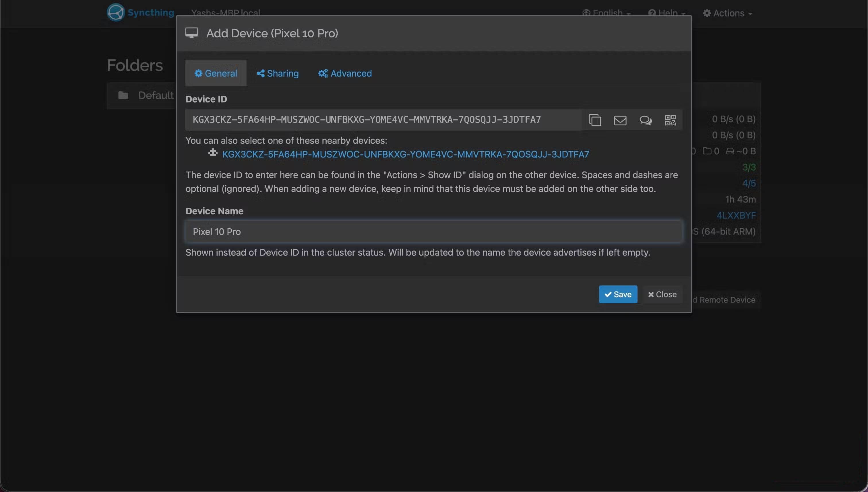Image resolution: width=868 pixels, height=492 pixels.
Task: Click the monitor icon in dialog header
Action: point(192,33)
